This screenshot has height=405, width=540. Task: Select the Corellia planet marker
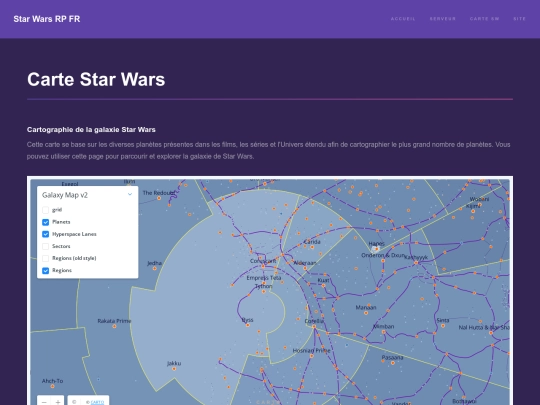point(314,326)
